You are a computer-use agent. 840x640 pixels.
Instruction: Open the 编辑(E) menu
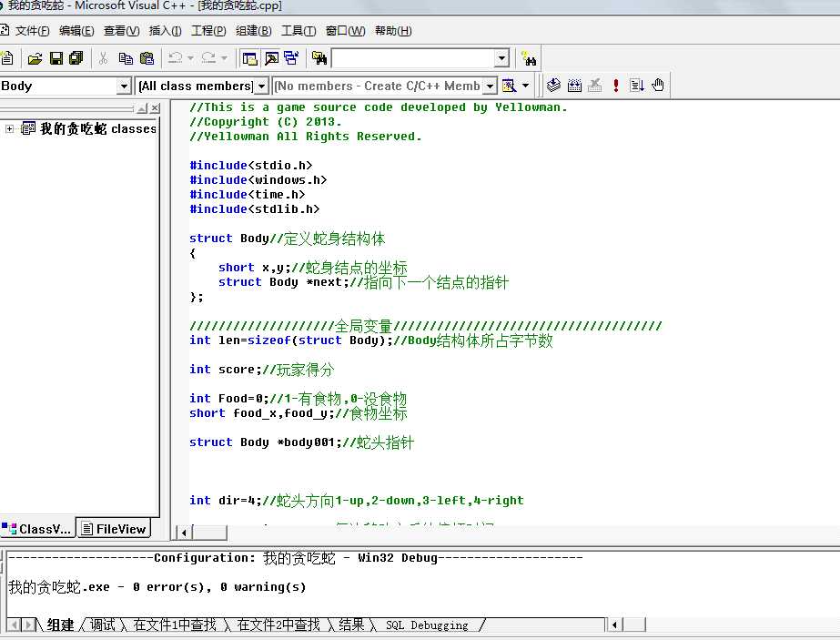76,31
